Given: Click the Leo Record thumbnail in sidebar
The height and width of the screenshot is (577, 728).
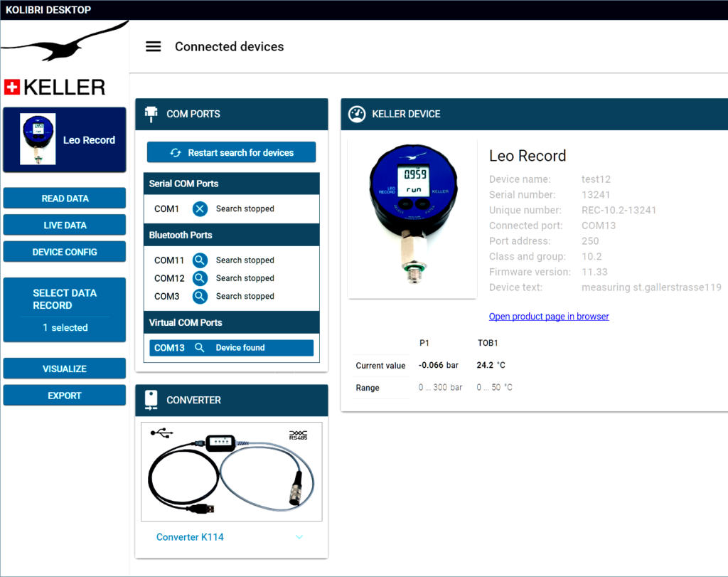Looking at the screenshot, I should coord(38,139).
